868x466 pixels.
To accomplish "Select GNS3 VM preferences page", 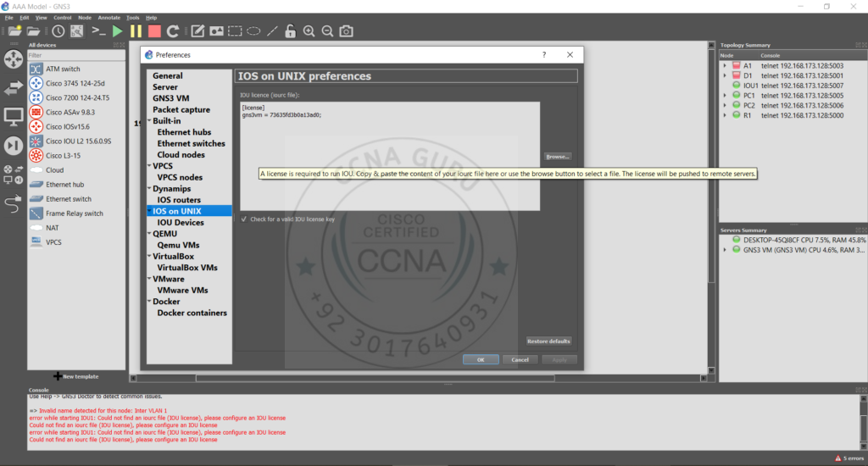I will (170, 98).
